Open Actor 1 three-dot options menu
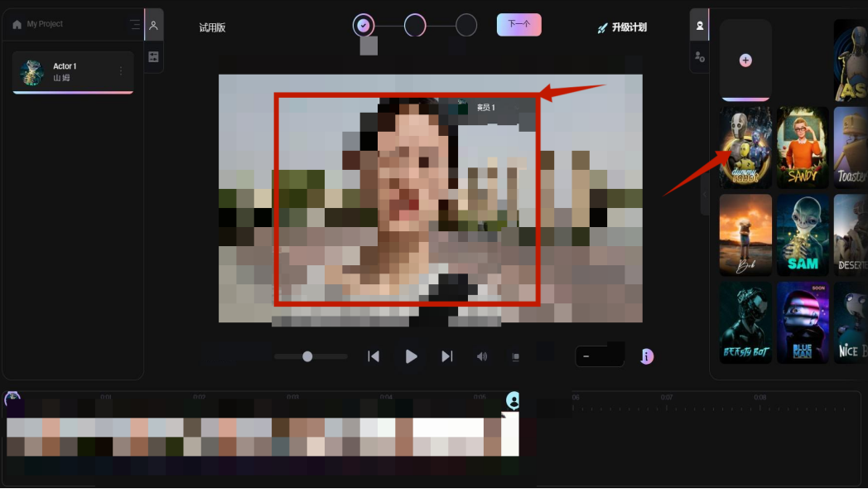Screen dimensions: 868x489 (121, 71)
